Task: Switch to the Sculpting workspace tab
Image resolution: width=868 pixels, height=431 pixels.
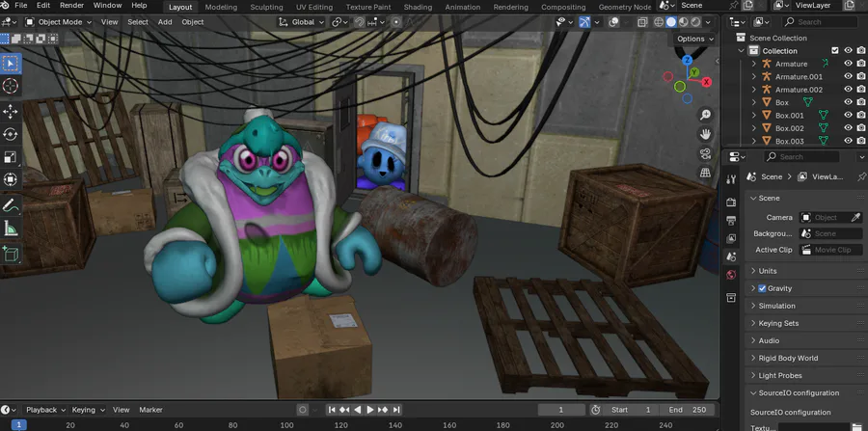Action: (x=266, y=7)
